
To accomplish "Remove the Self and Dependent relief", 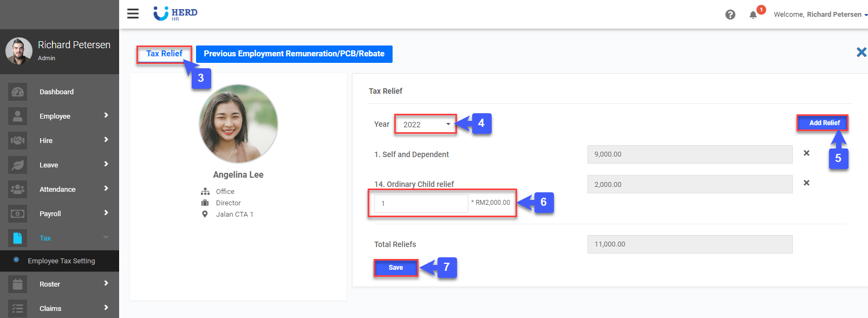I will pyautogui.click(x=806, y=153).
